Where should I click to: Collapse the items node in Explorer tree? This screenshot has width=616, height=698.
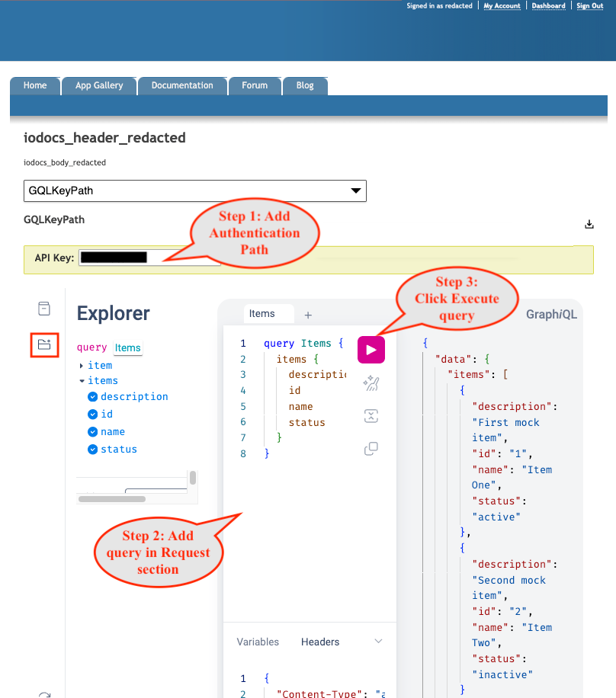tap(82, 381)
